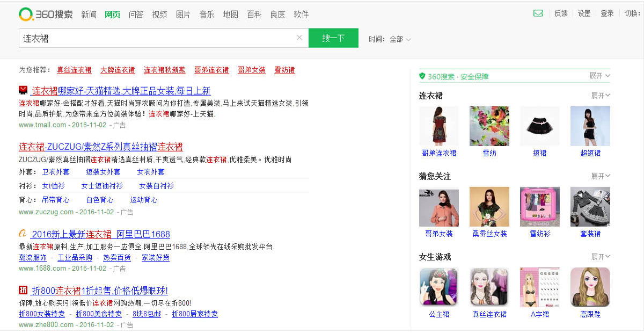Open the 哥弟连衣裙 thumbnail
This screenshot has height=333, width=644.
tap(439, 126)
